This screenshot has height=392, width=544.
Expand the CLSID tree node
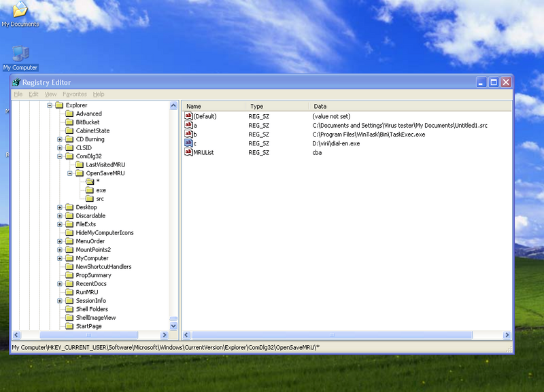[x=60, y=147]
